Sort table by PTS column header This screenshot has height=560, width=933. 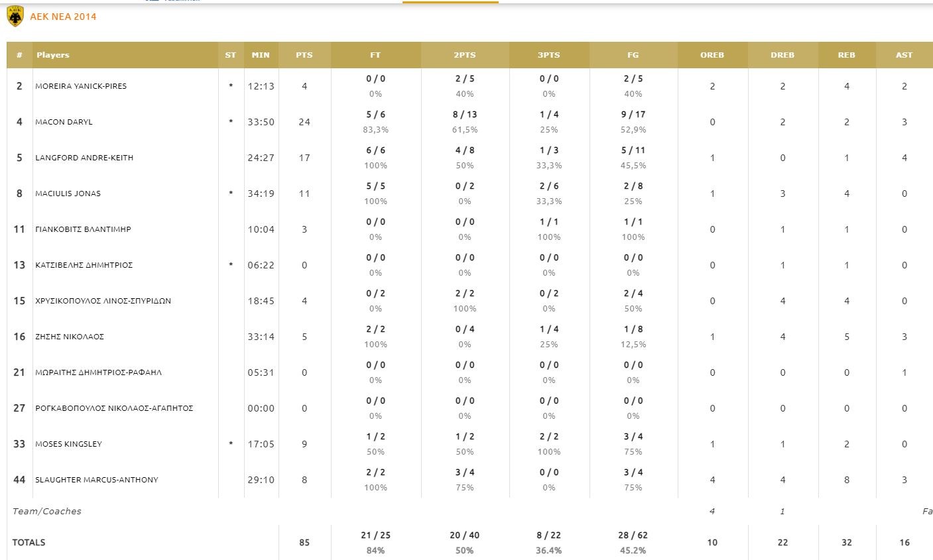[x=304, y=55]
